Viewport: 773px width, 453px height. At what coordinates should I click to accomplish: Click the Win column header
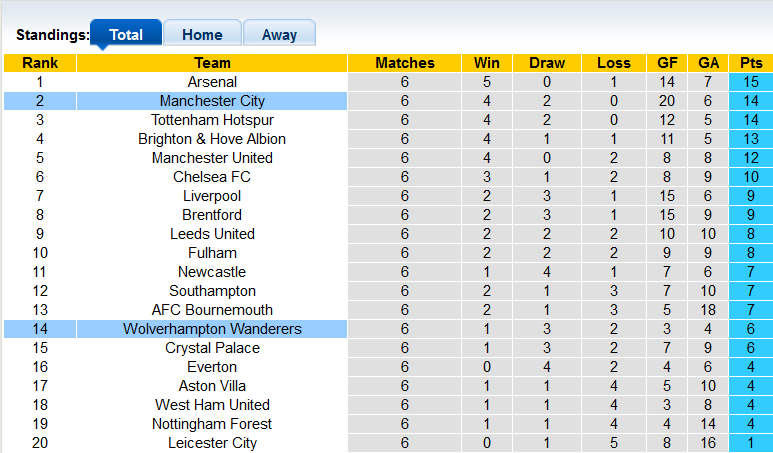[487, 63]
